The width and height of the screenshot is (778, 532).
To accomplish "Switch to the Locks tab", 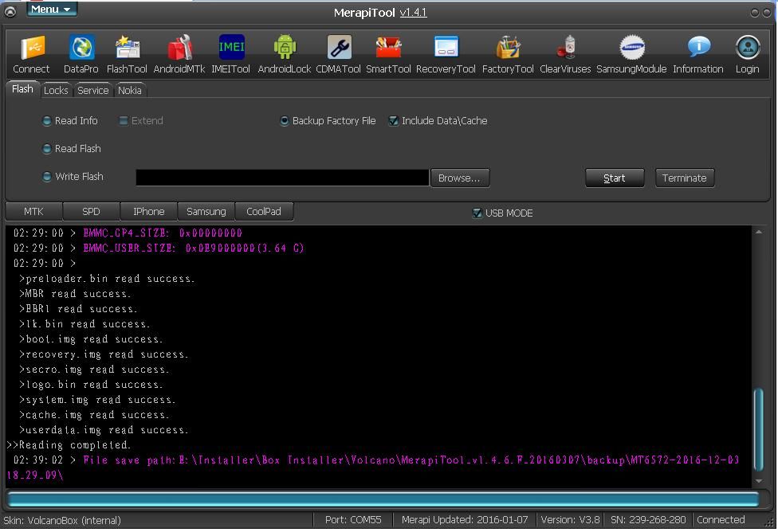I will pos(56,91).
